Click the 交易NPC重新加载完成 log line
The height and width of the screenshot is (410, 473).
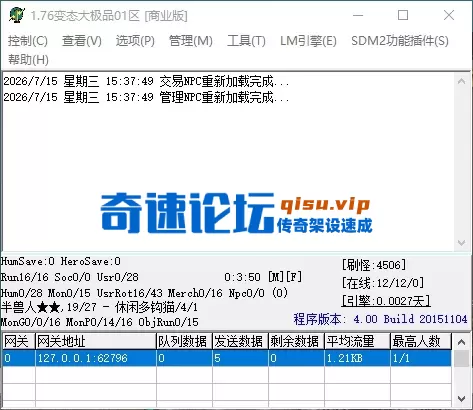pyautogui.click(x=146, y=81)
